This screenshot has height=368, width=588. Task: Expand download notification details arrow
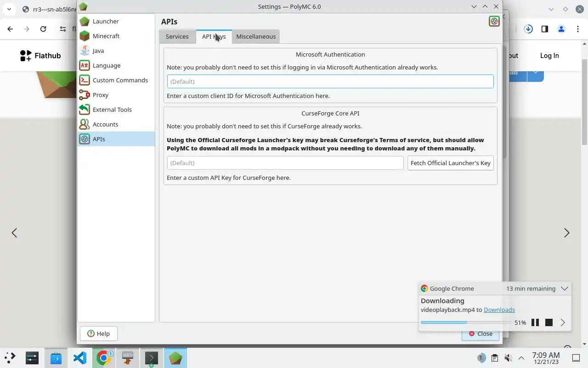click(563, 322)
